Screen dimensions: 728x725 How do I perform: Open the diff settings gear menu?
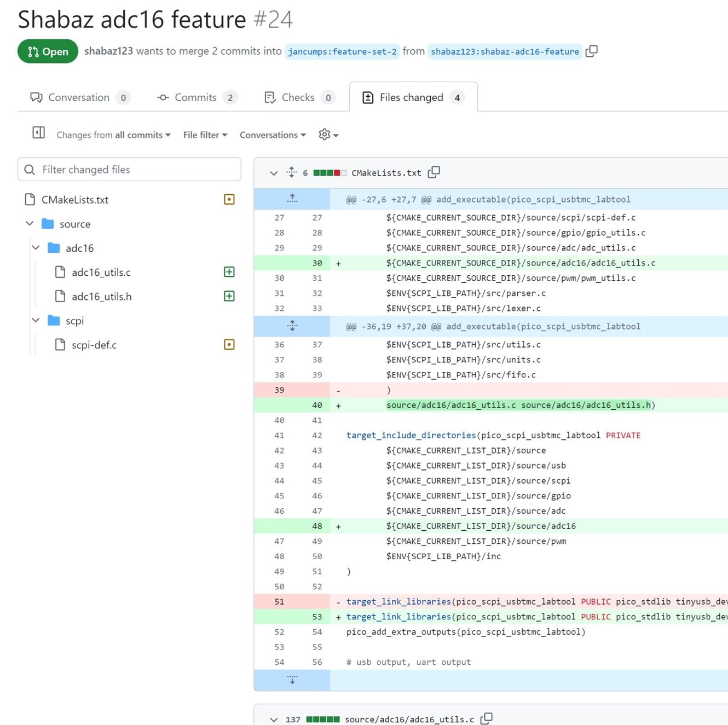[x=328, y=135]
